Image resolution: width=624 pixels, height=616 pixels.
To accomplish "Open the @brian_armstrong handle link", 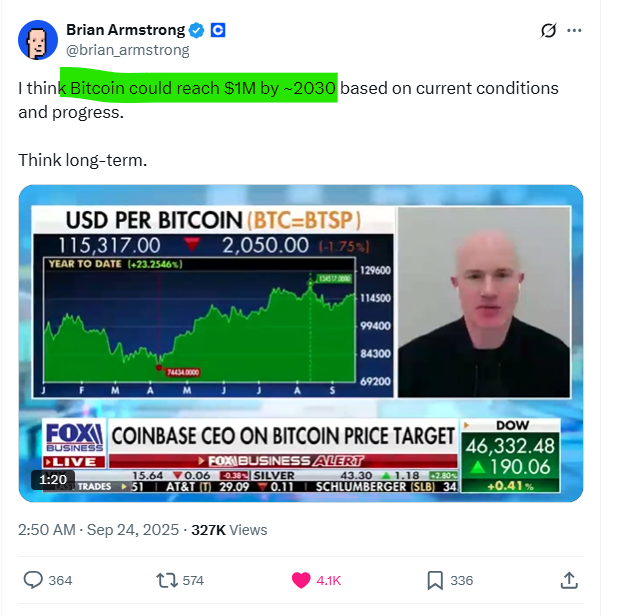I will tap(128, 50).
